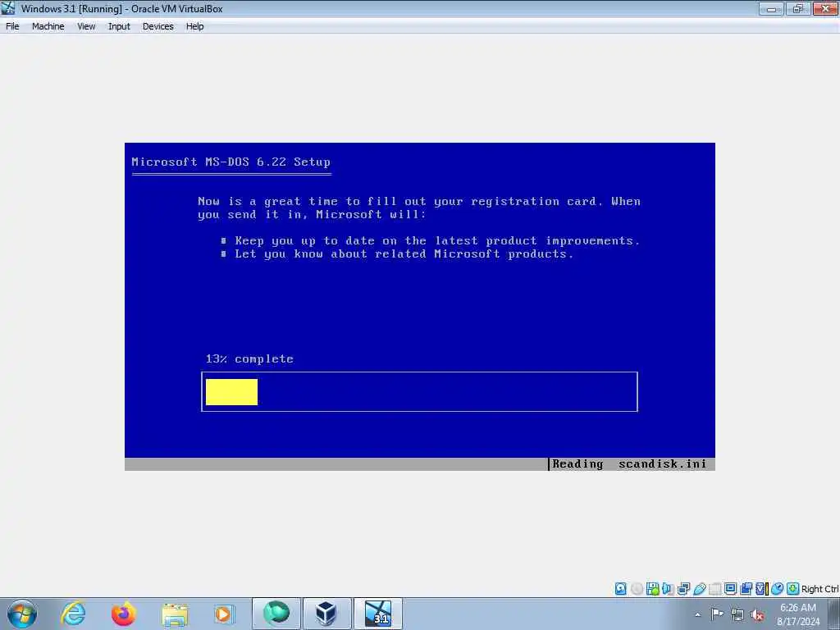This screenshot has height=630, width=840.
Task: Click the network adapters indicator icon
Action: pyautogui.click(x=683, y=589)
